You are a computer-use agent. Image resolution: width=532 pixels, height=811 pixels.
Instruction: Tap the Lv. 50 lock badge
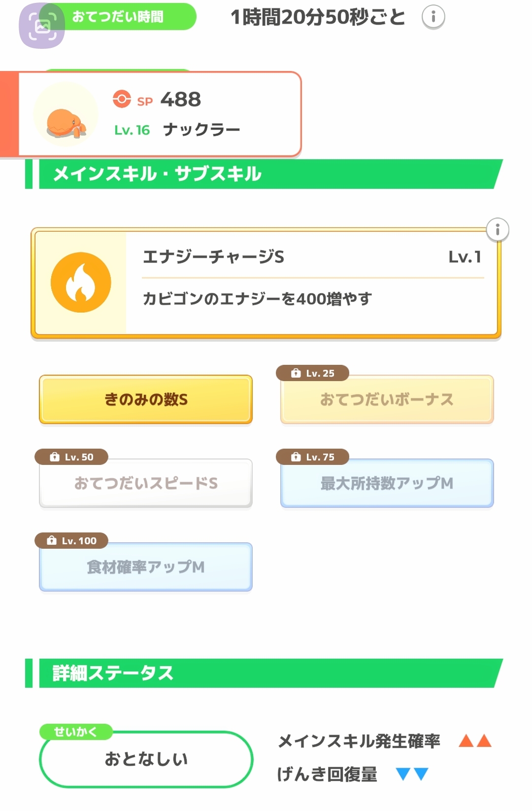click(x=71, y=457)
